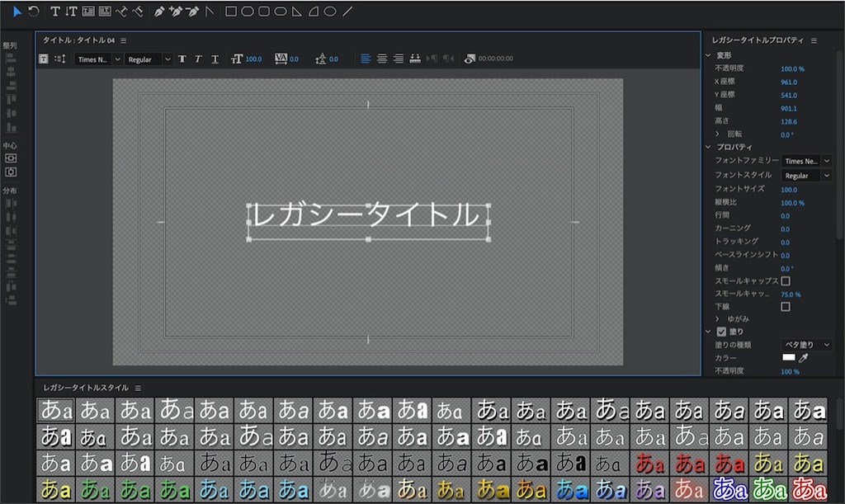Select the Selection arrow tool
The height and width of the screenshot is (504, 845).
tap(17, 12)
